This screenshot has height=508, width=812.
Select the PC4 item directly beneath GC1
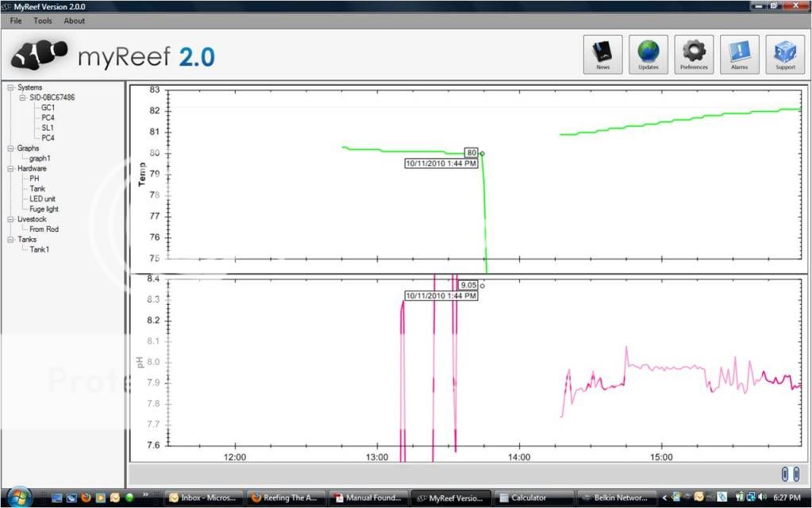coord(48,117)
